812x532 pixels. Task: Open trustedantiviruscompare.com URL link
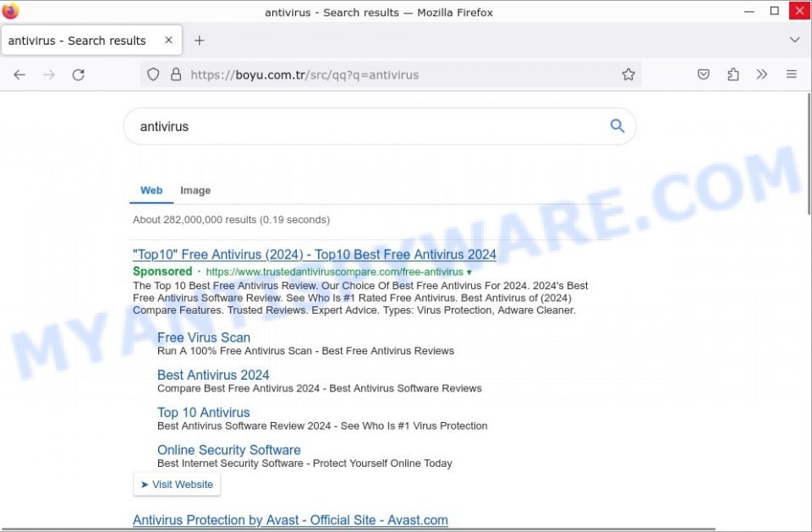tap(335, 272)
